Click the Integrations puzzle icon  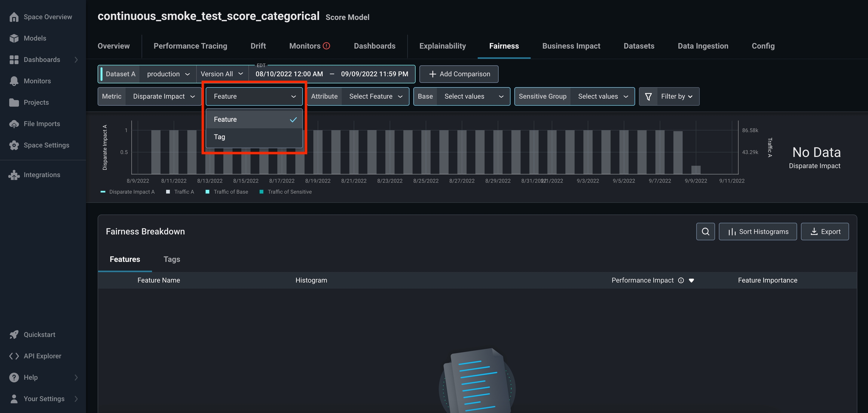pos(14,175)
